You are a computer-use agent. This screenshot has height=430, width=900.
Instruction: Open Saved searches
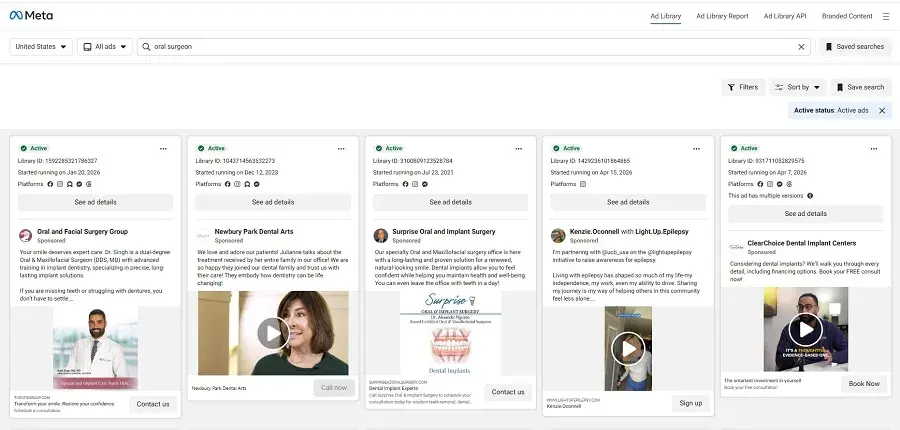click(x=855, y=47)
